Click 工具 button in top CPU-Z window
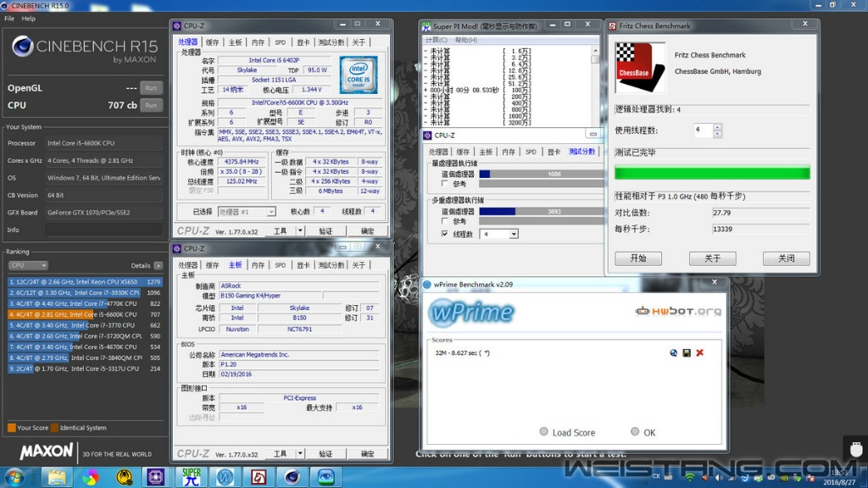The image size is (868, 488). (280, 231)
